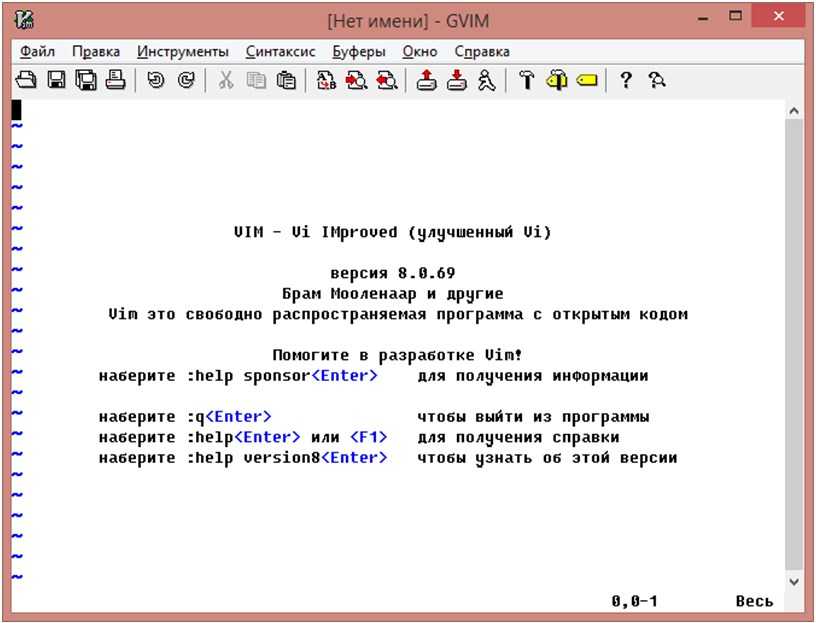The width and height of the screenshot is (816, 623).
Task: Click the Load session icon
Action: coord(427,81)
